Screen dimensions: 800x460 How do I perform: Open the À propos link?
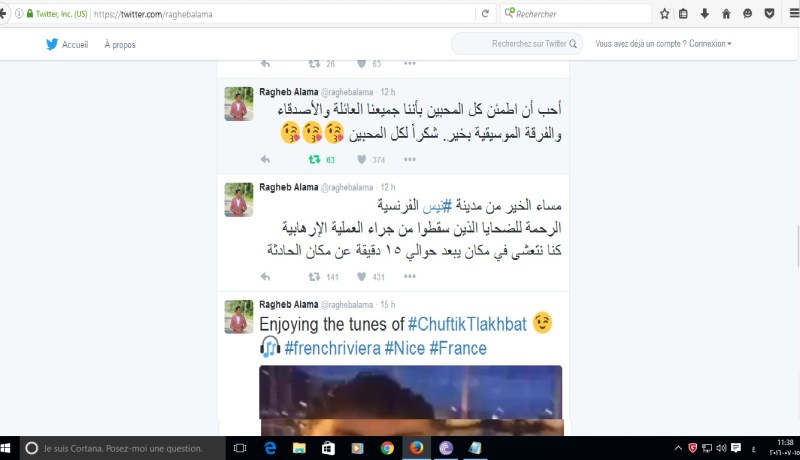tap(120, 45)
